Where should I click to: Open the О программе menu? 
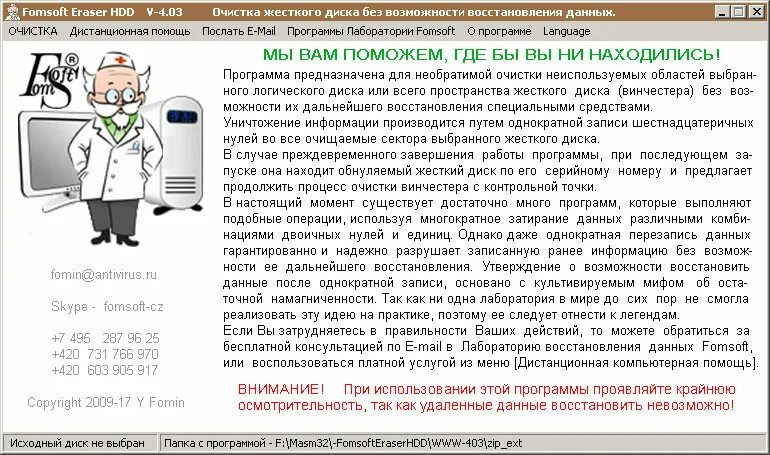pyautogui.click(x=499, y=31)
